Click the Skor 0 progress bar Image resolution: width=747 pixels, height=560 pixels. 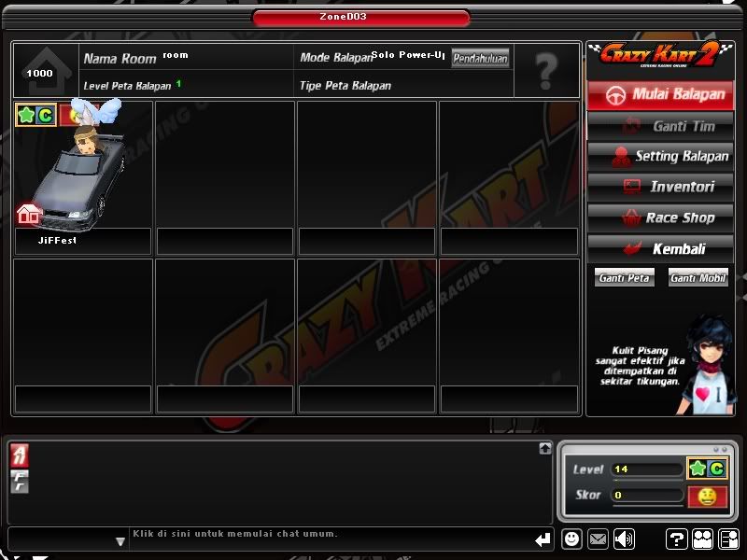pyautogui.click(x=646, y=496)
